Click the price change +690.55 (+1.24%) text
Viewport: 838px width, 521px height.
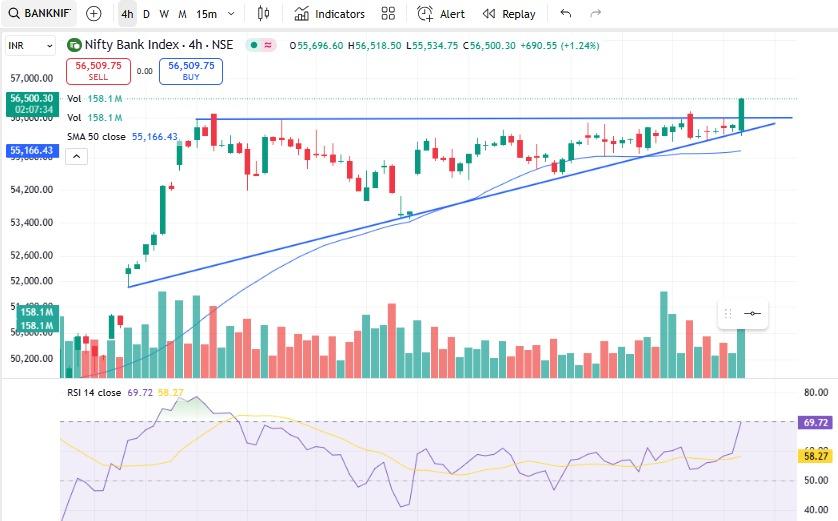[x=560, y=46]
